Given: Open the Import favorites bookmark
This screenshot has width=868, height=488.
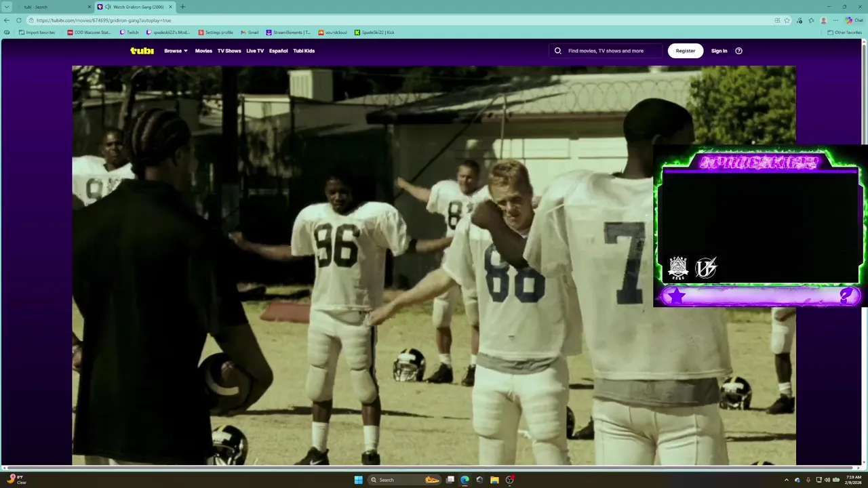Looking at the screenshot, I should [x=37, y=33].
